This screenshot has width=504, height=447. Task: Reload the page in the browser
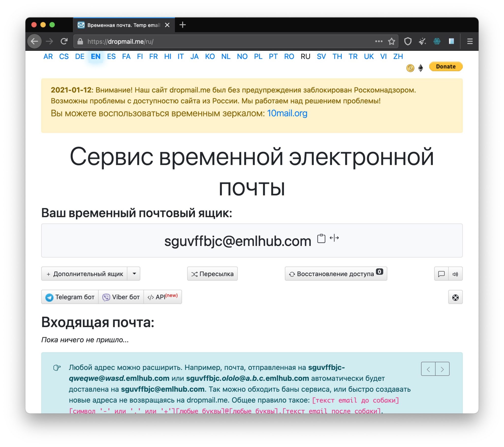[x=64, y=41]
